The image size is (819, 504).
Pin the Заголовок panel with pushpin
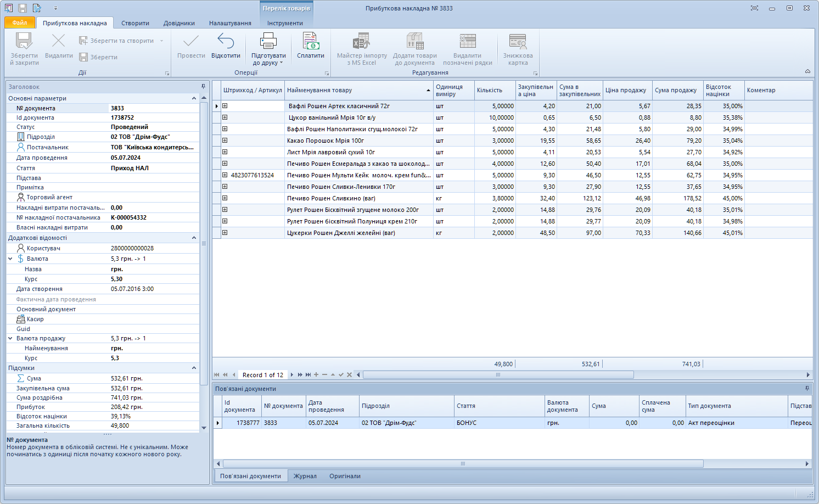203,87
